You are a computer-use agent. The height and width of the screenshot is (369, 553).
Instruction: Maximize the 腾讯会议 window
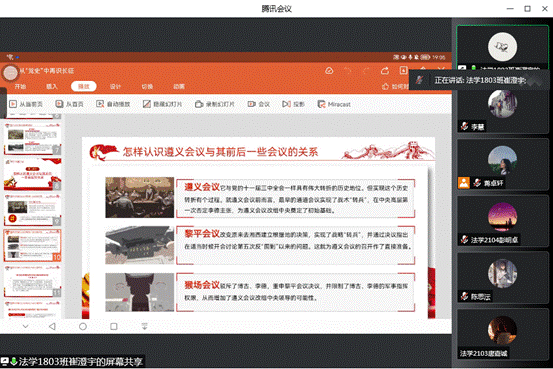pyautogui.click(x=527, y=8)
